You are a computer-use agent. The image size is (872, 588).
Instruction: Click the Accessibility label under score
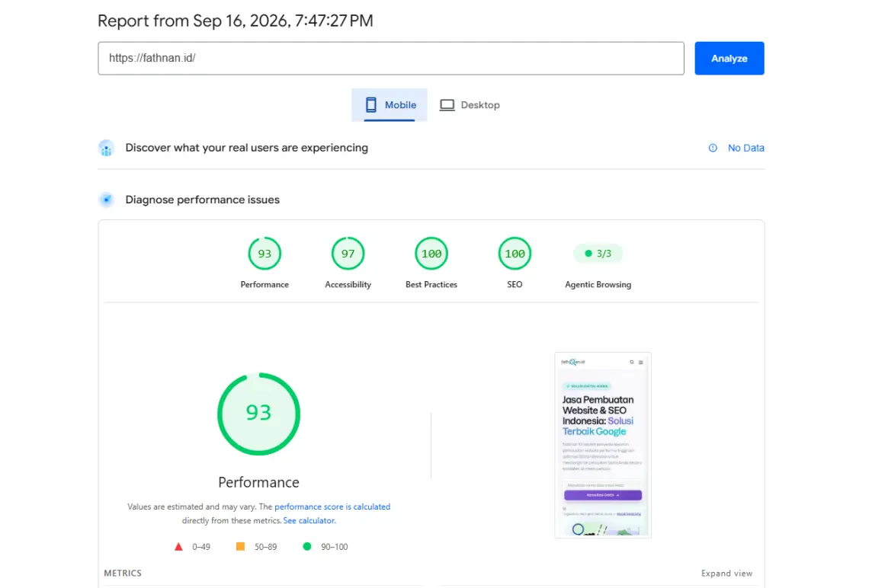[348, 285]
